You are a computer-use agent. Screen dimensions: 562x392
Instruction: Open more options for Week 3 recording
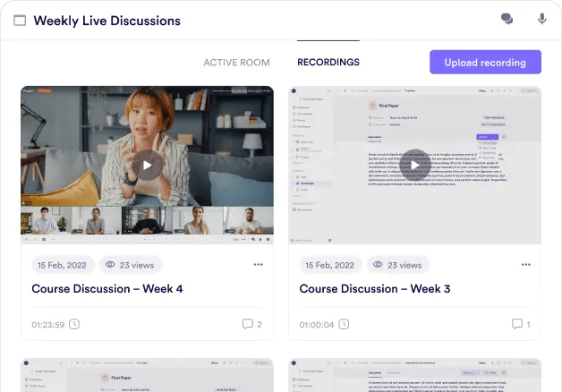(x=525, y=265)
